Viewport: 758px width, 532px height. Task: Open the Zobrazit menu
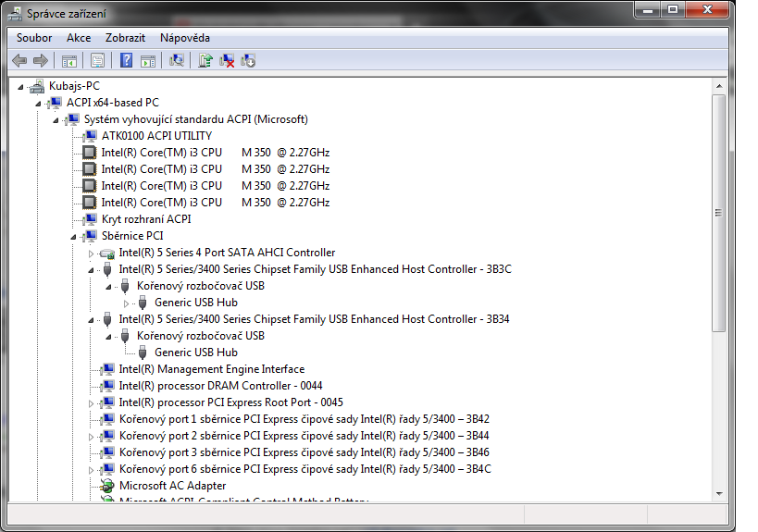(x=125, y=38)
